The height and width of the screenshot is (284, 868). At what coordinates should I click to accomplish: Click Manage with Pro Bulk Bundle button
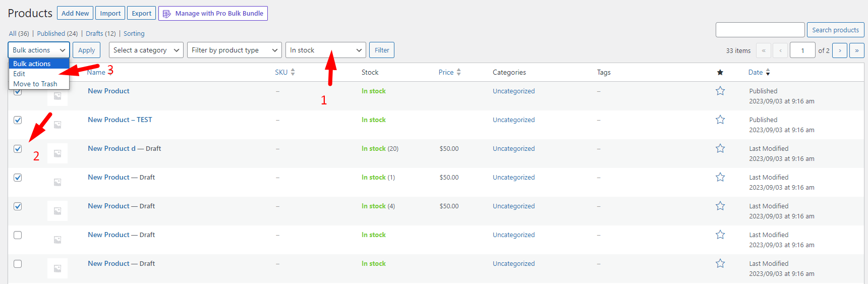(213, 14)
